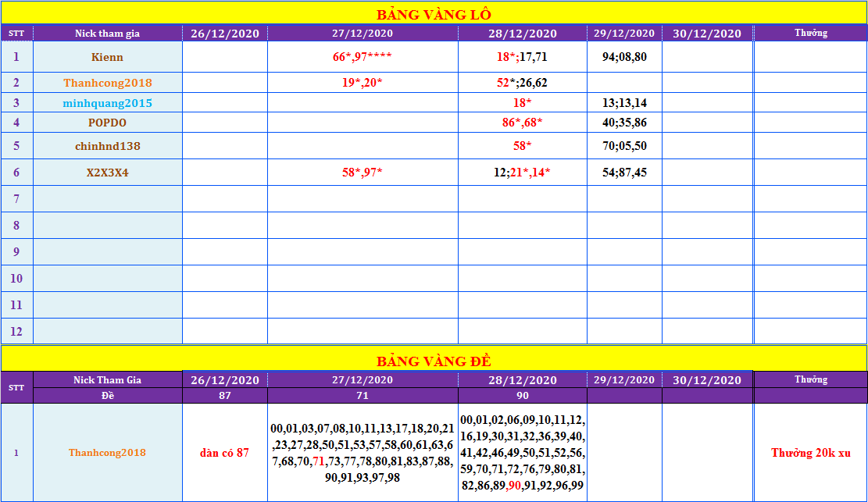Click the cell '86*,68*'
Image resolution: width=868 pixels, height=502 pixels.
[522, 123]
